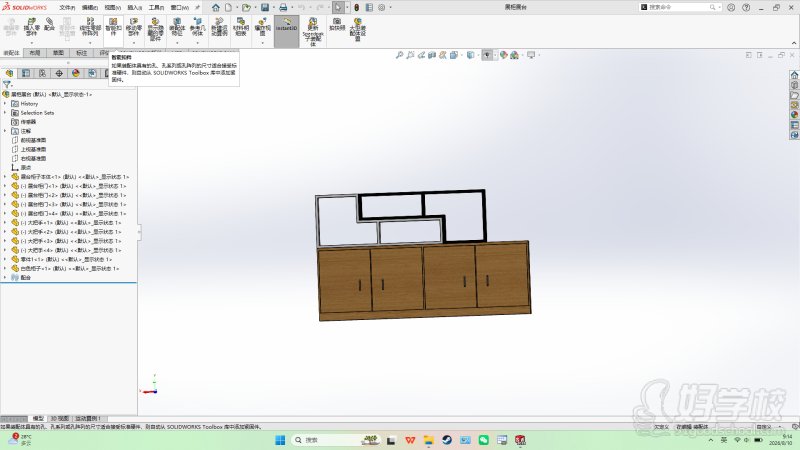Open Linear Component Pattern (线性零部件阵列) tool

point(90,27)
